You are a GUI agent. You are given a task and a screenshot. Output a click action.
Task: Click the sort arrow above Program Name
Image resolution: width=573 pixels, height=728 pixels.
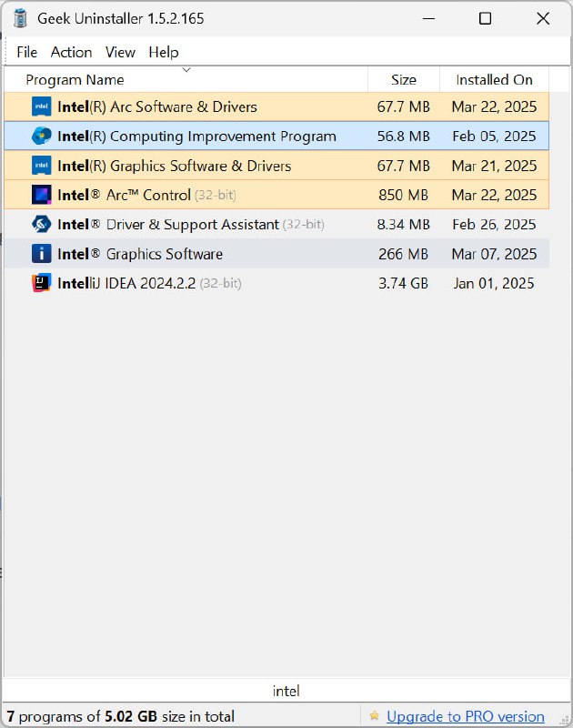point(186,70)
